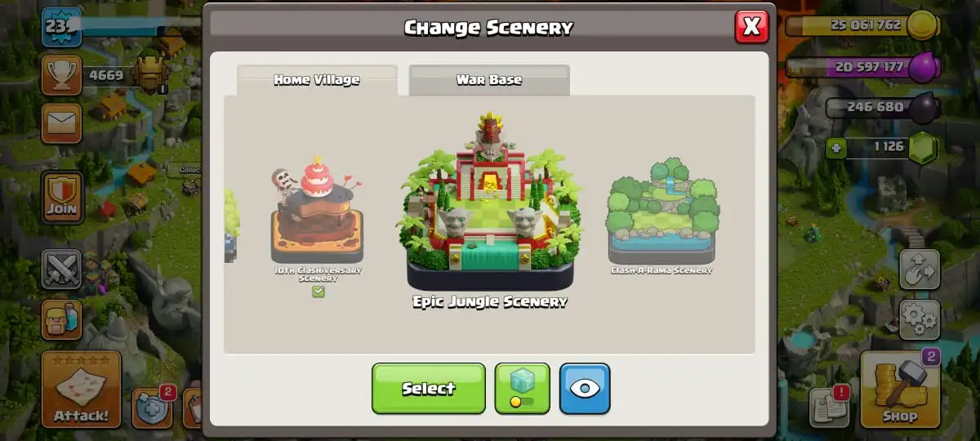980x441 pixels.
Task: Open the crossed swords war icon
Action: coord(61,269)
